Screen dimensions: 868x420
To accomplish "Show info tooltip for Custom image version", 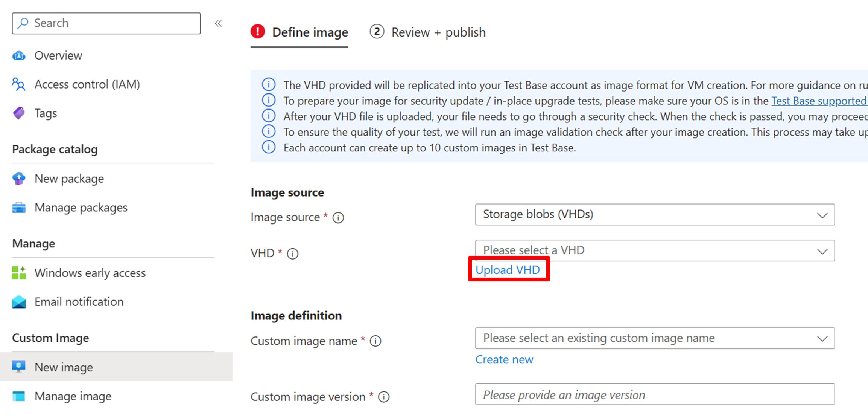I will click(384, 397).
